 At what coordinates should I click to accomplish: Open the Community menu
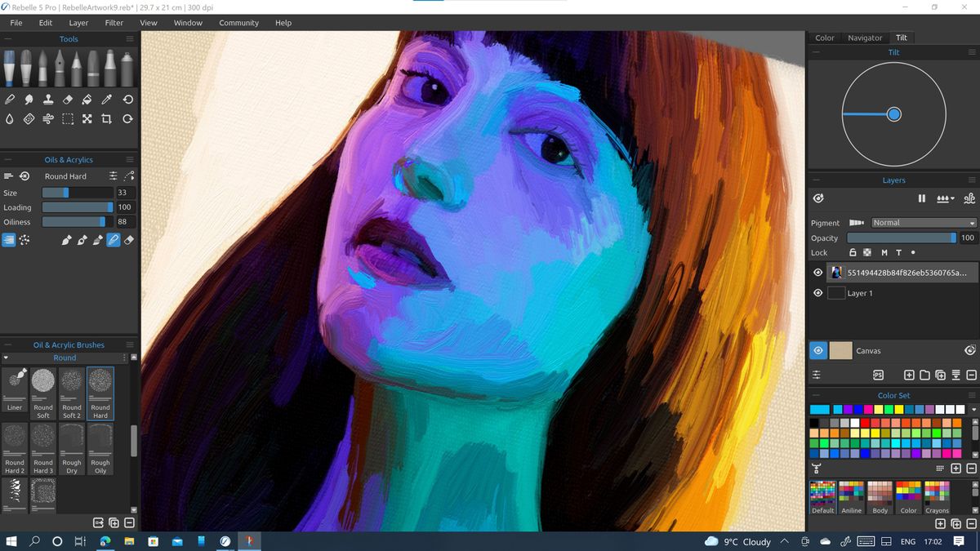click(238, 22)
